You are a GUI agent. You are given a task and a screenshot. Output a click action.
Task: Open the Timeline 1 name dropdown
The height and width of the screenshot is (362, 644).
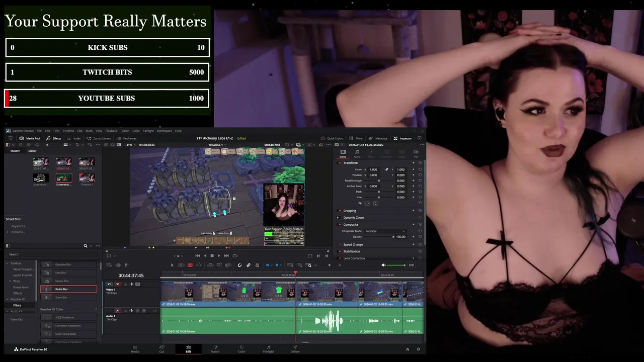pos(217,145)
